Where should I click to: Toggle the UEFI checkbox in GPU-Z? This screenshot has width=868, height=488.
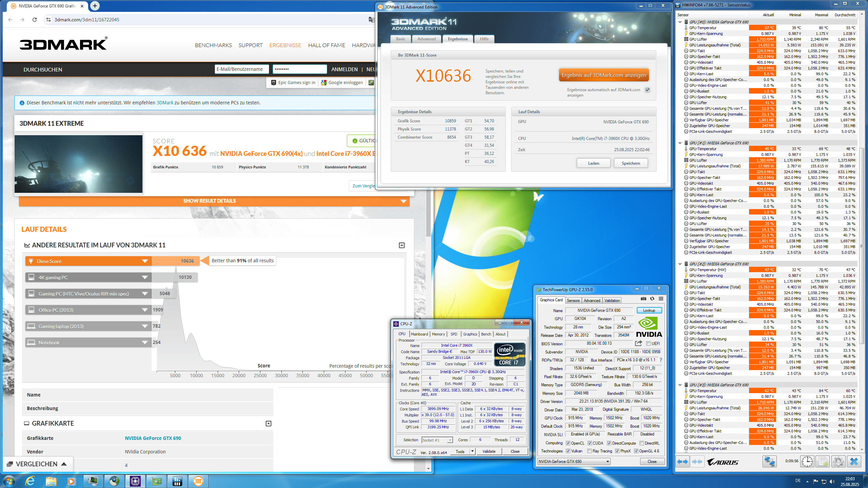[648, 344]
